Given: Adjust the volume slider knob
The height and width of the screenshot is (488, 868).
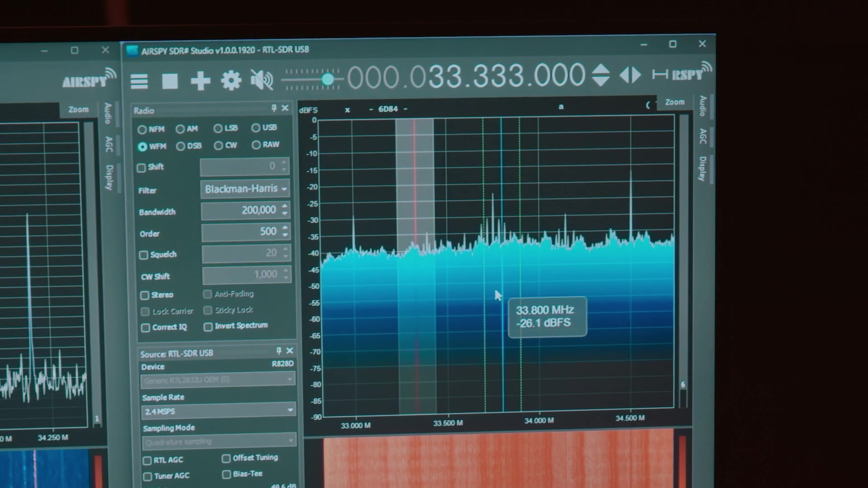Looking at the screenshot, I should pos(328,80).
